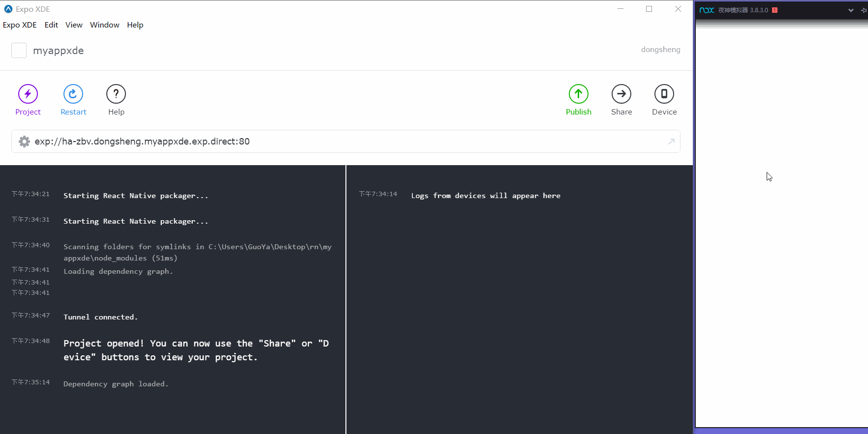The width and height of the screenshot is (868, 434).
Task: Click the open-URL arrow in address bar
Action: coord(671,142)
